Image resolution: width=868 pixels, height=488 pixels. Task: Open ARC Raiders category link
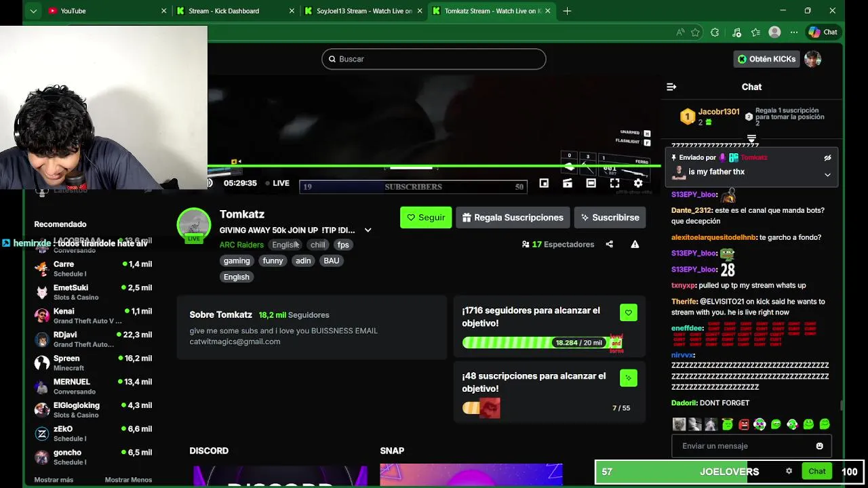pos(241,245)
